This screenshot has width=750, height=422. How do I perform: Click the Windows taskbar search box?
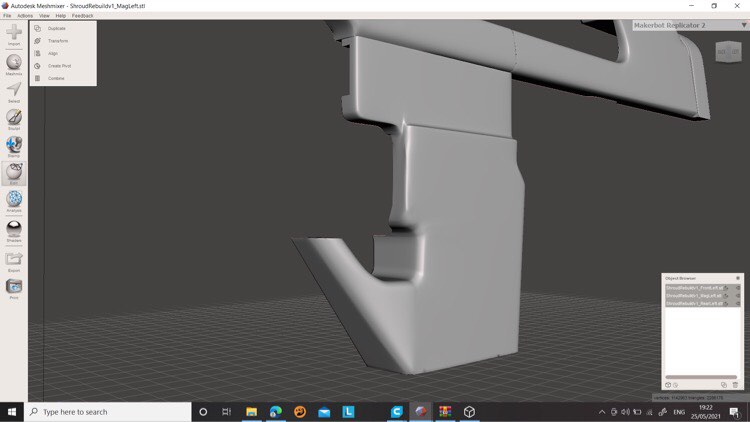[108, 412]
